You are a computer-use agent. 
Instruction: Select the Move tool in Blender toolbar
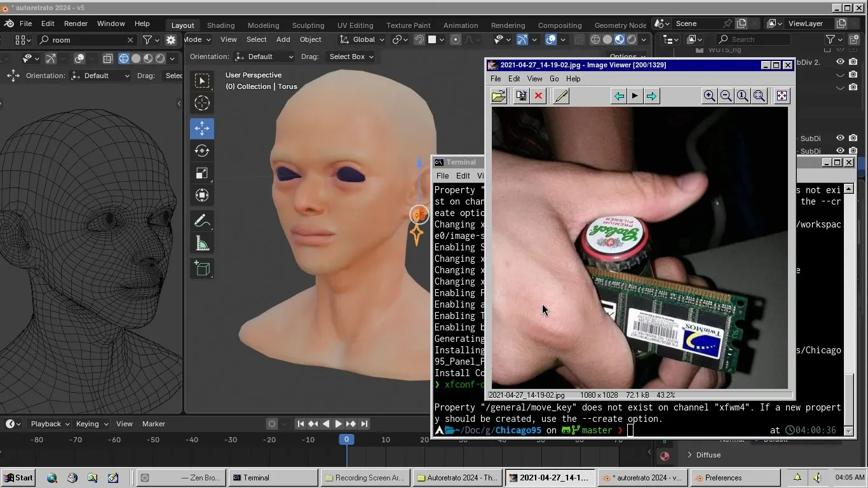202,128
